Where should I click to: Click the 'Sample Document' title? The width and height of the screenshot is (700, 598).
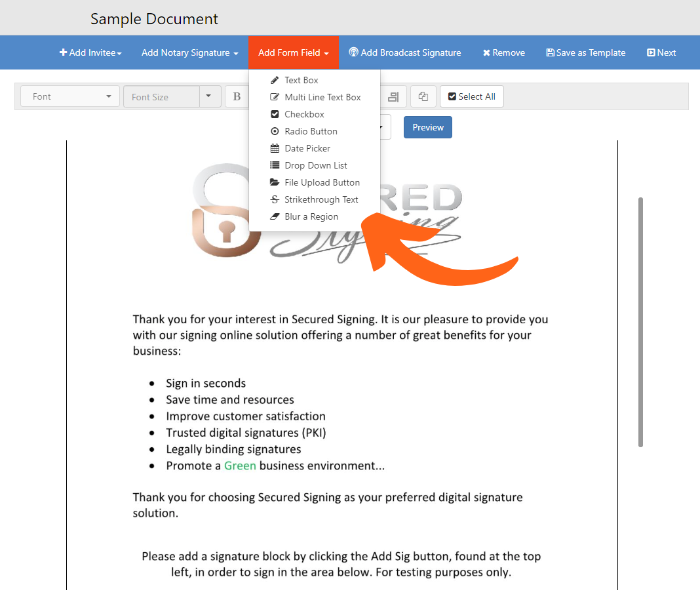point(154,19)
